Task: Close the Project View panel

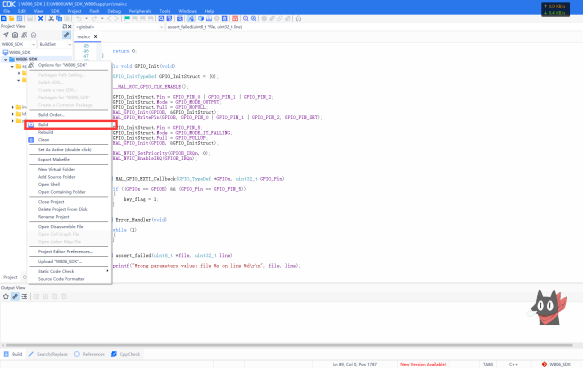Action: pyautogui.click(x=70, y=26)
